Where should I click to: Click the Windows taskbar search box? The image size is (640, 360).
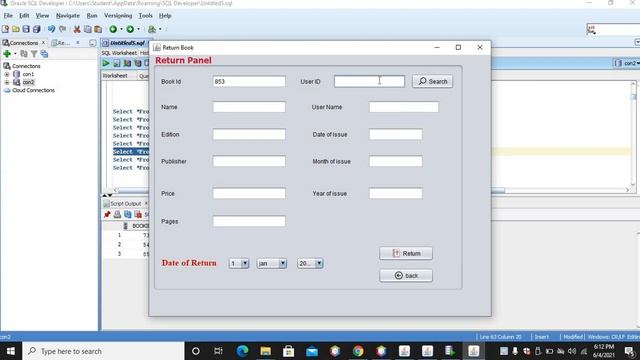[104, 351]
